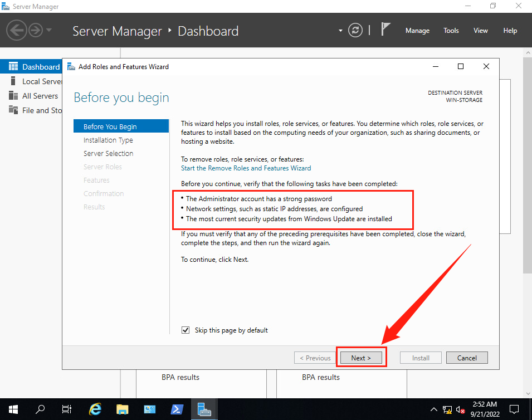This screenshot has width=532, height=420.
Task: Maximize the Add Roles and Features Wizard
Action: tap(460, 66)
